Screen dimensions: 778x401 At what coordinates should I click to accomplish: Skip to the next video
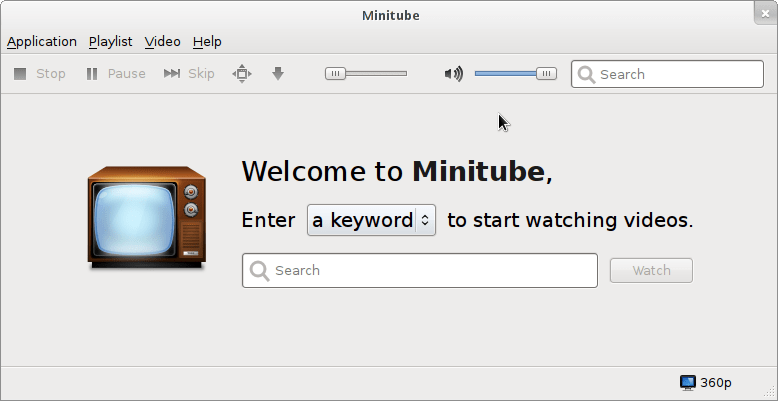point(189,74)
